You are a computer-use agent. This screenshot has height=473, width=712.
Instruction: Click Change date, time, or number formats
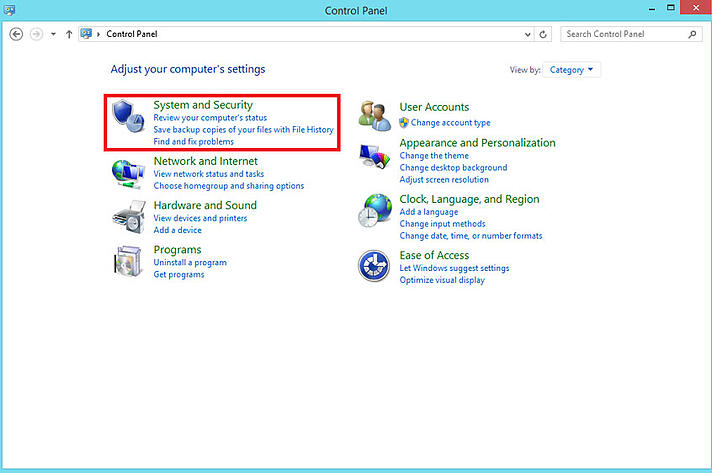click(471, 236)
